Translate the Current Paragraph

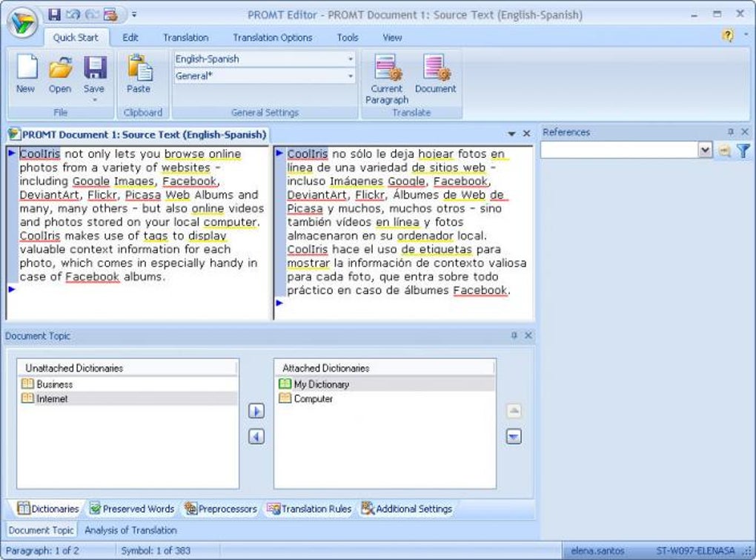point(387,79)
